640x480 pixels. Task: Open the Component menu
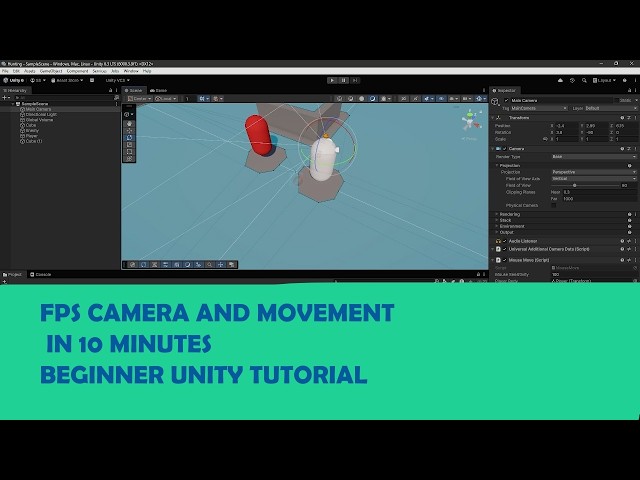point(77,71)
